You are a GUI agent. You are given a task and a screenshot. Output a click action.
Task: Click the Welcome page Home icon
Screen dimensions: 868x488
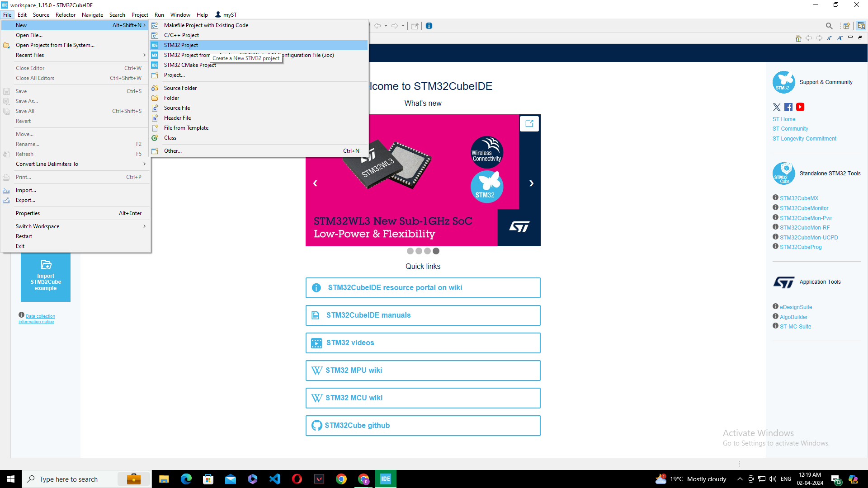[798, 38]
